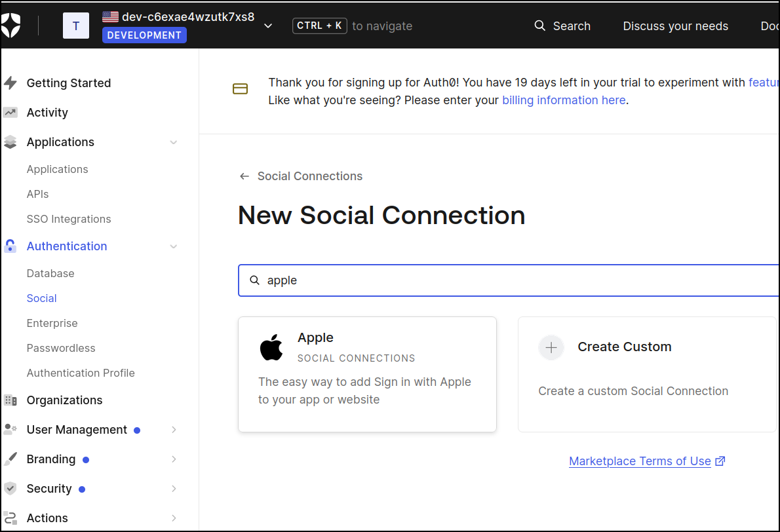Click the external link icon after Marketplace Terms

tap(720, 461)
